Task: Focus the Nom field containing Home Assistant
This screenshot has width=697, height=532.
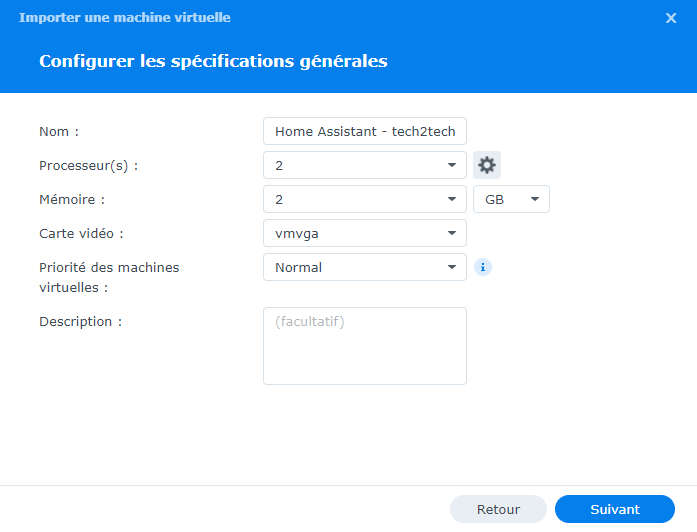Action: click(x=364, y=131)
